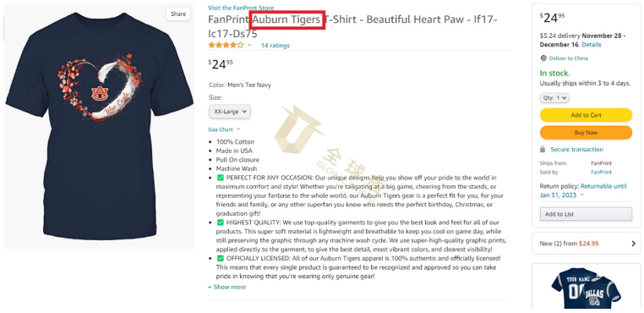Click the secure transaction padlock icon
Viewport: 644px width, 313px height.
pos(543,149)
